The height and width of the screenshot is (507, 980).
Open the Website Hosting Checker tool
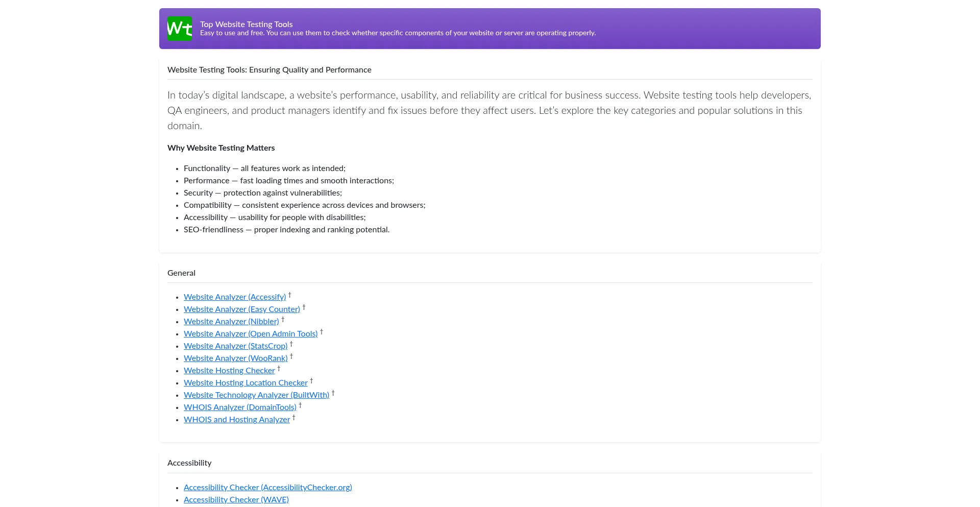(229, 371)
